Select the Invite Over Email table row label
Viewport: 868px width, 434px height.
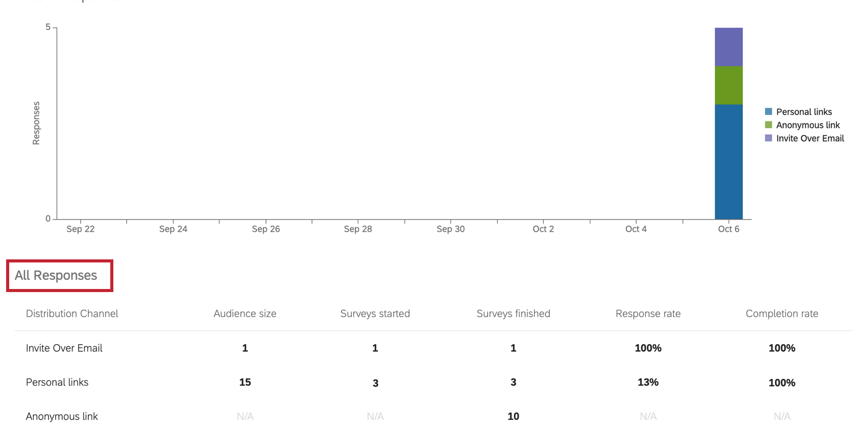[64, 348]
